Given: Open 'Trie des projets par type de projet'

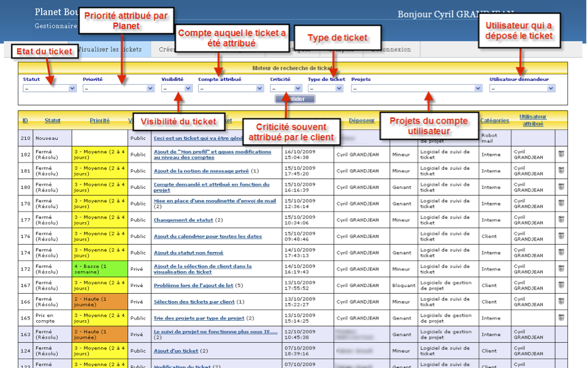Looking at the screenshot, I should (199, 318).
